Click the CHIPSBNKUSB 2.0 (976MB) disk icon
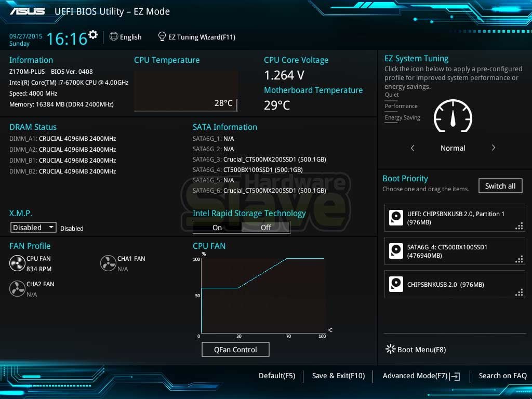The height and width of the screenshot is (399, 532). click(396, 284)
